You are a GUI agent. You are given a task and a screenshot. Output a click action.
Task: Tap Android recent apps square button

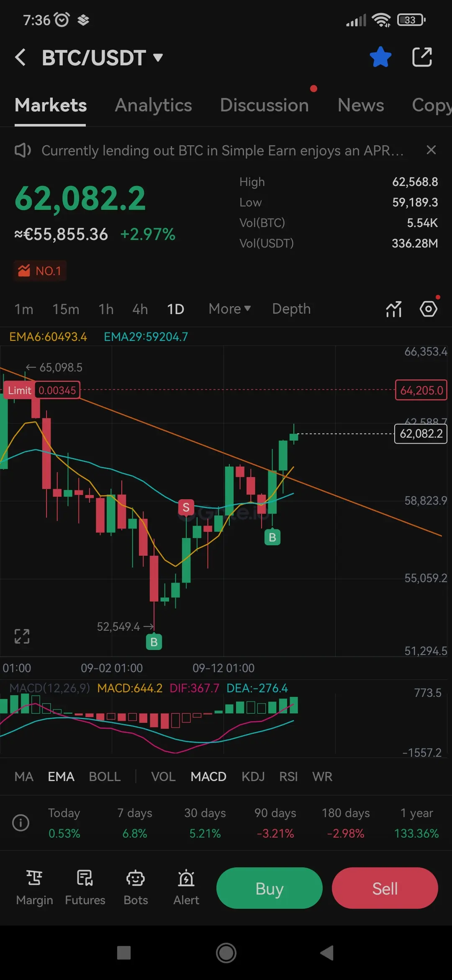click(x=124, y=953)
